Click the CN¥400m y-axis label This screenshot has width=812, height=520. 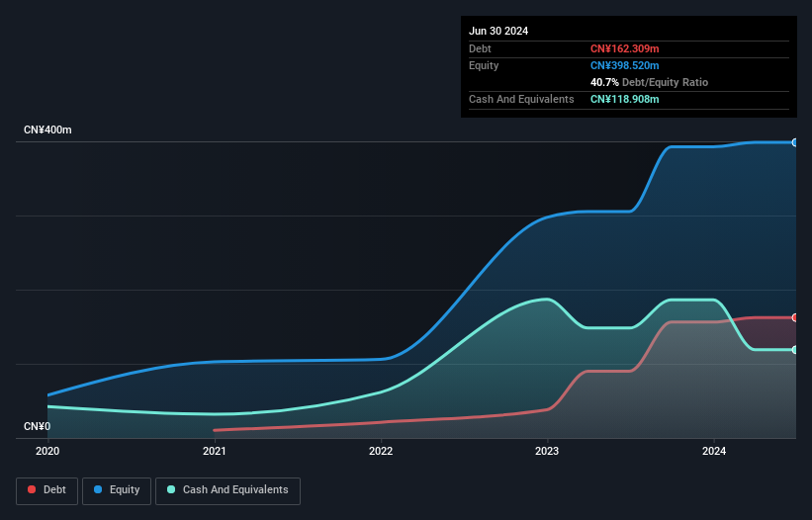(x=47, y=130)
